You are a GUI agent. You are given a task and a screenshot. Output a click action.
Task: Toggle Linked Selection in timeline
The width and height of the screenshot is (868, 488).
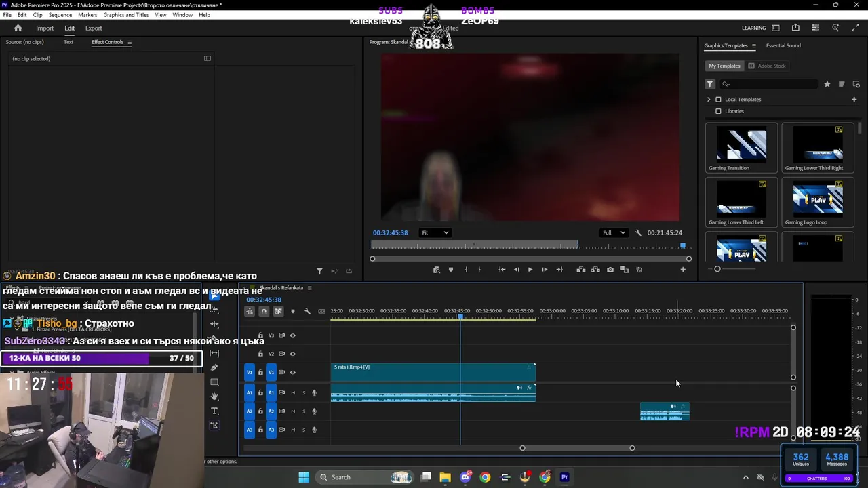tap(278, 311)
